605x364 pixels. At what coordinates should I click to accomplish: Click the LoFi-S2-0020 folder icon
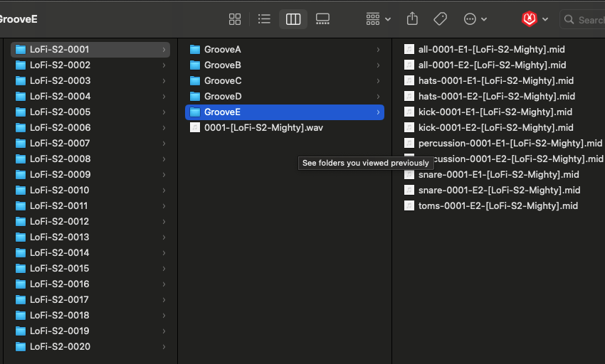pyautogui.click(x=21, y=346)
